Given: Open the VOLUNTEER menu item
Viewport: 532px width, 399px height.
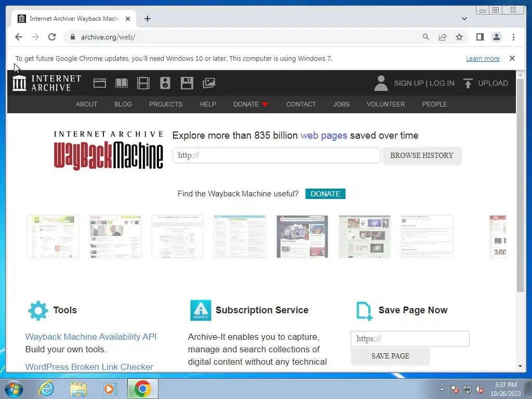Looking at the screenshot, I should point(386,104).
